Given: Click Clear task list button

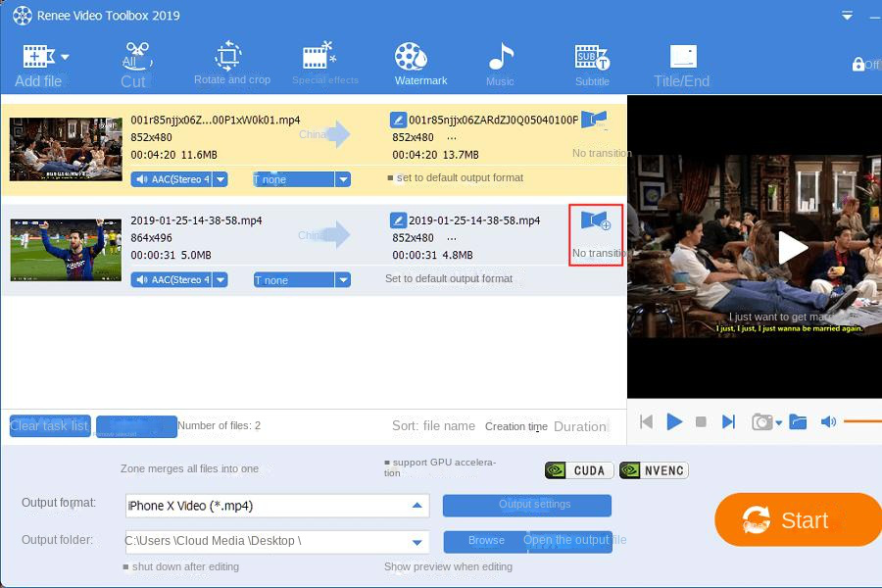Looking at the screenshot, I should click(50, 426).
